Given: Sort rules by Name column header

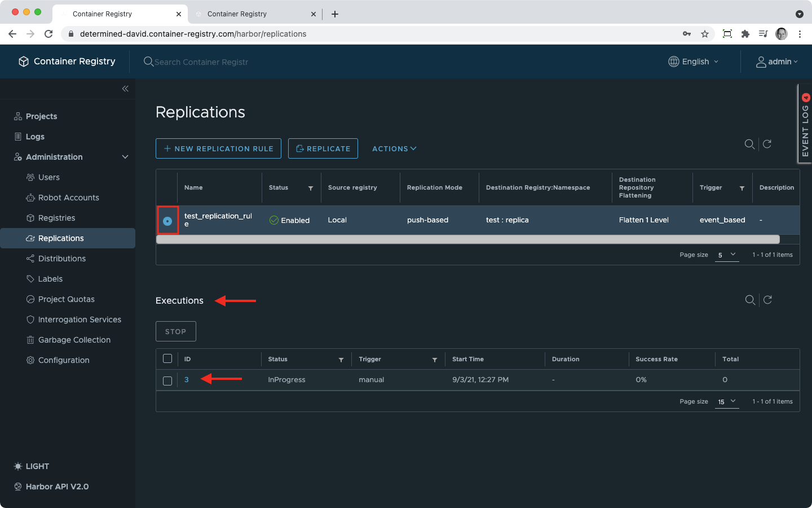Looking at the screenshot, I should 193,187.
